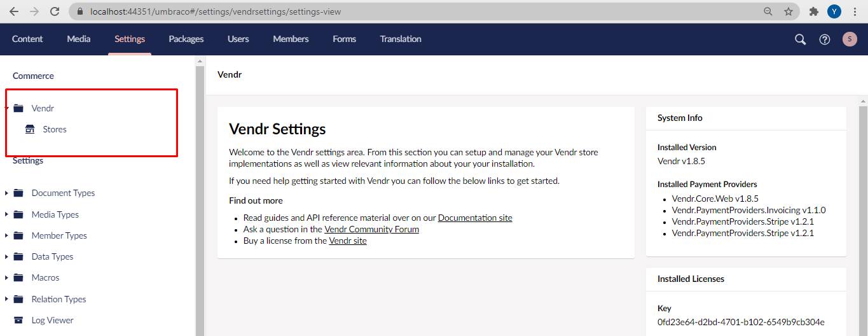Click the Media Types folder icon

click(x=18, y=214)
